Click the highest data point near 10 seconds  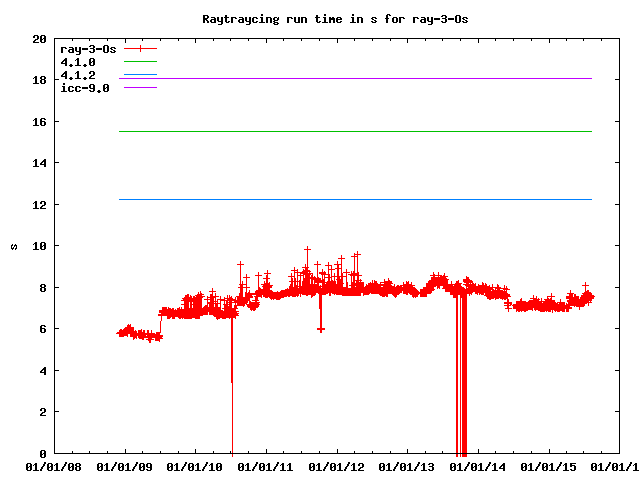pyautogui.click(x=307, y=249)
